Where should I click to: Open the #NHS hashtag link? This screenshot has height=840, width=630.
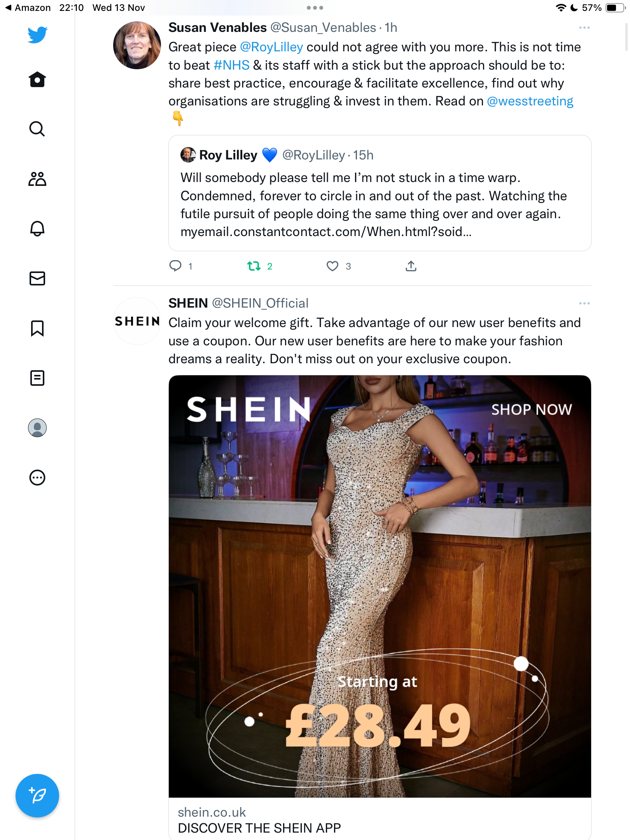(x=231, y=65)
